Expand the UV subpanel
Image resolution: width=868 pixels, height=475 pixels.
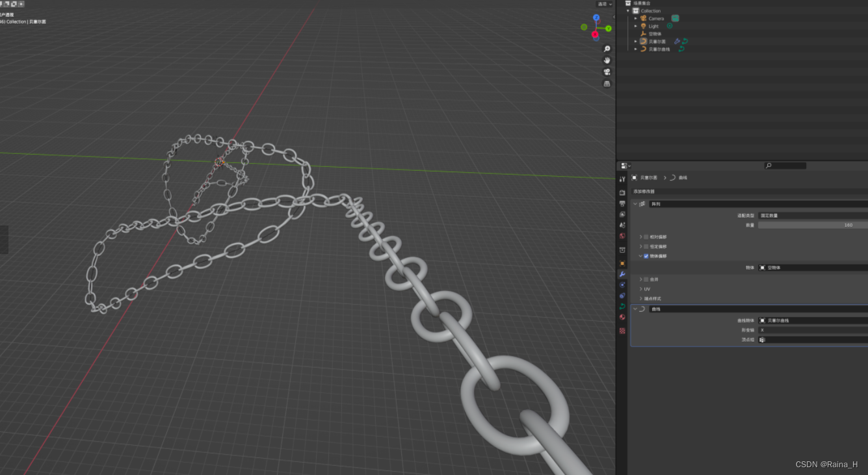tap(640, 289)
